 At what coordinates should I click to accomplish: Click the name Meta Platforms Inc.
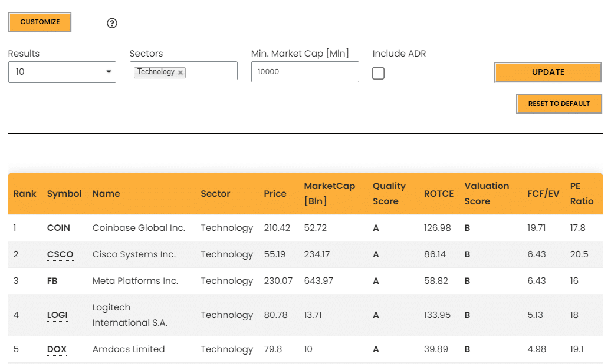(x=135, y=281)
